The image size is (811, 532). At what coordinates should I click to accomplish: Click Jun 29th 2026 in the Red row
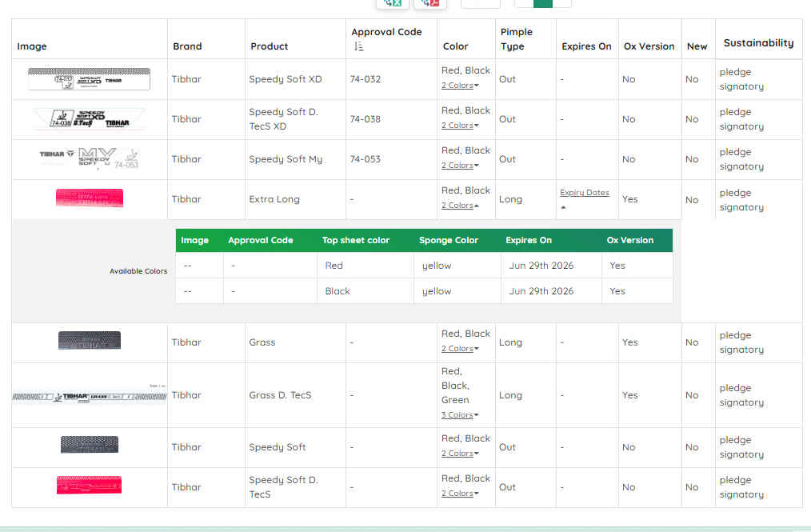coord(541,266)
